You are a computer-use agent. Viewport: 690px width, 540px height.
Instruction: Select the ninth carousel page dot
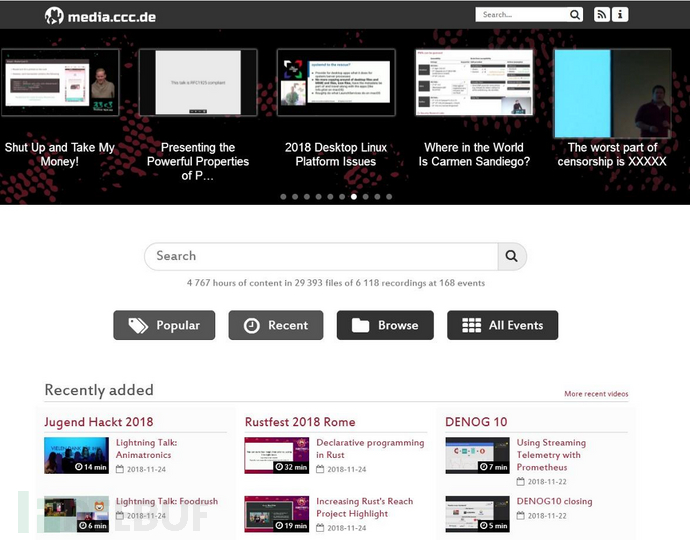(377, 197)
